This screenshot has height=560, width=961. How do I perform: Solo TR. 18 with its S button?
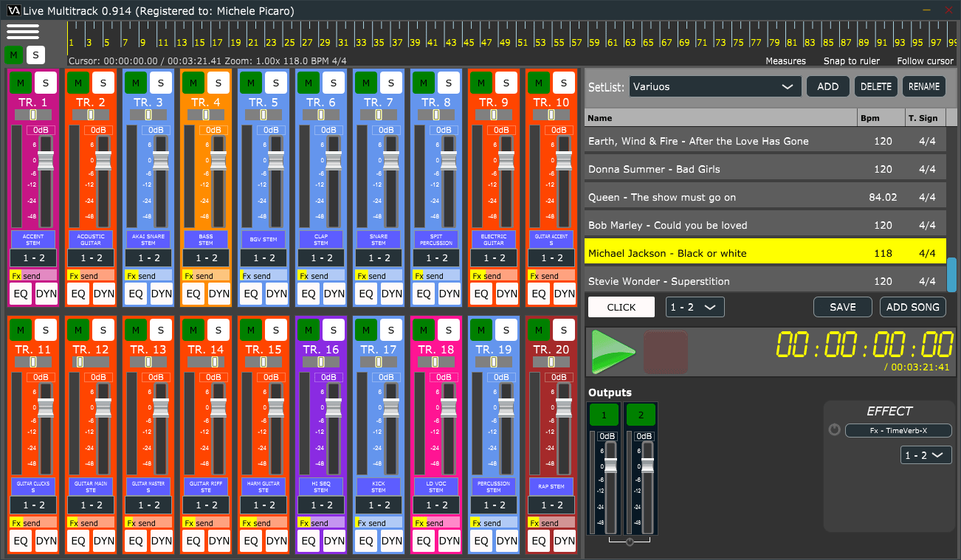tap(449, 330)
